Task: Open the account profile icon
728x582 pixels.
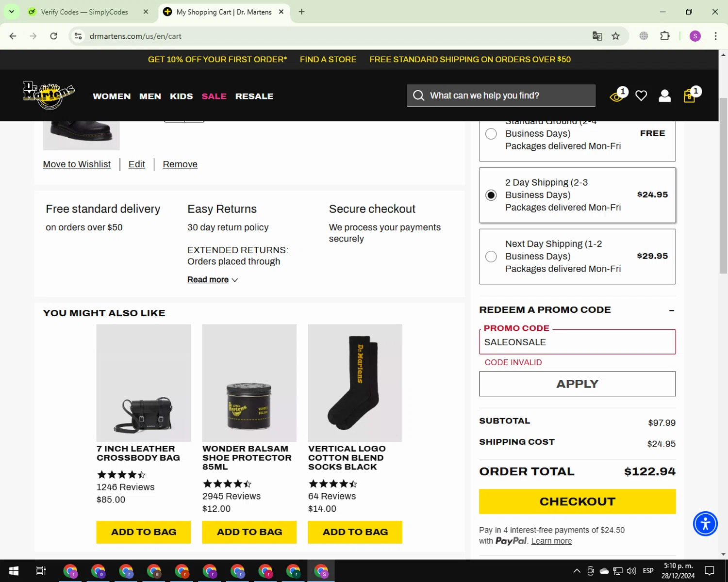Action: pyautogui.click(x=665, y=96)
